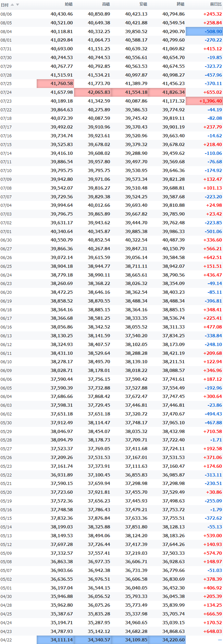The width and height of the screenshot is (223, 644).
Task: Click highlighted close value 41,826.34
Action: coord(167,92)
